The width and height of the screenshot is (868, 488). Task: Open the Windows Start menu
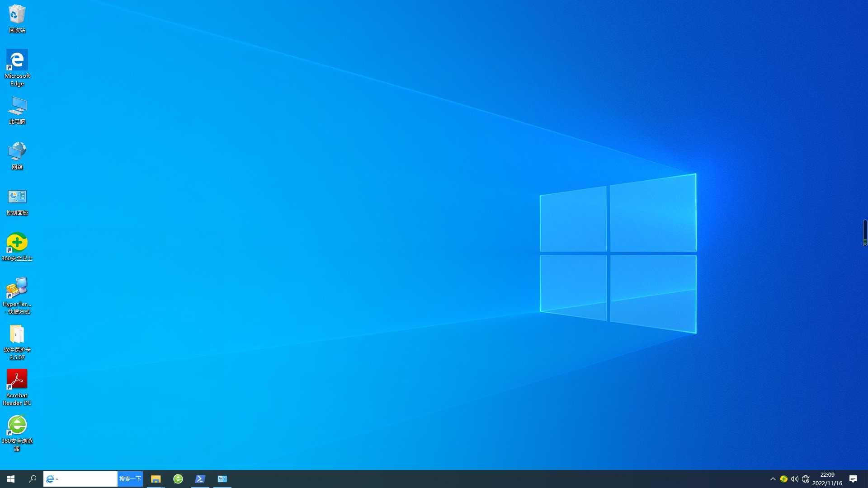point(11,479)
